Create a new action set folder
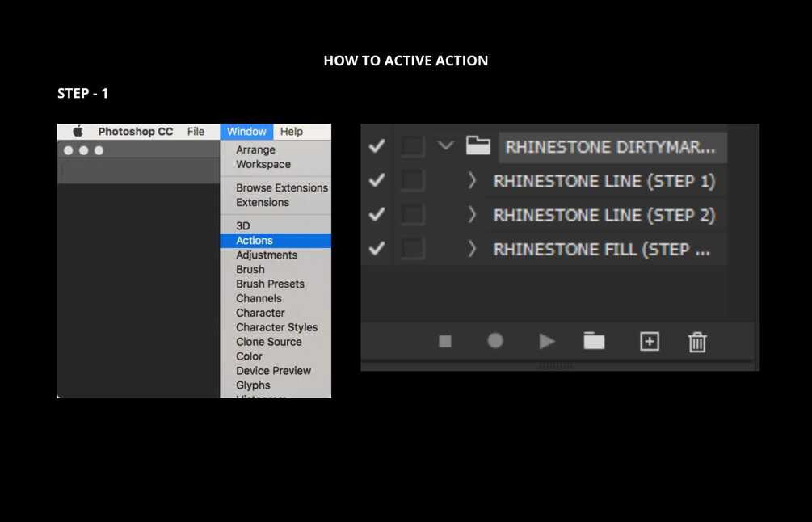This screenshot has width=812, height=522. pyautogui.click(x=594, y=341)
